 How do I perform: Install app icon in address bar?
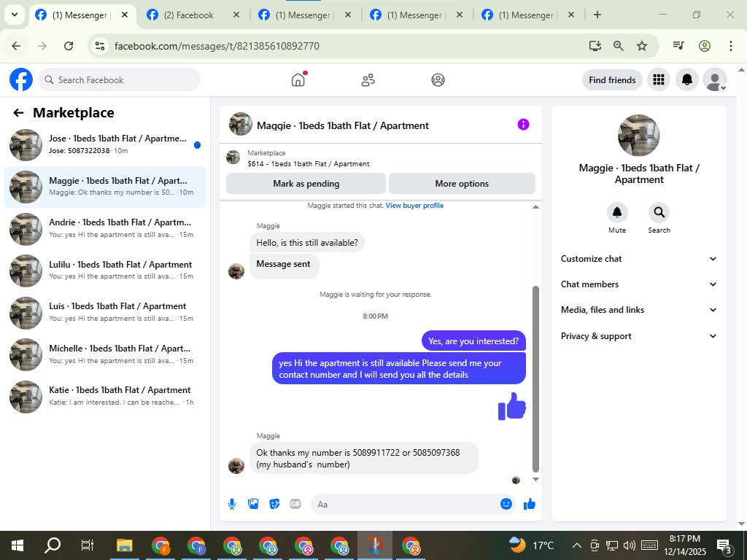click(x=595, y=46)
